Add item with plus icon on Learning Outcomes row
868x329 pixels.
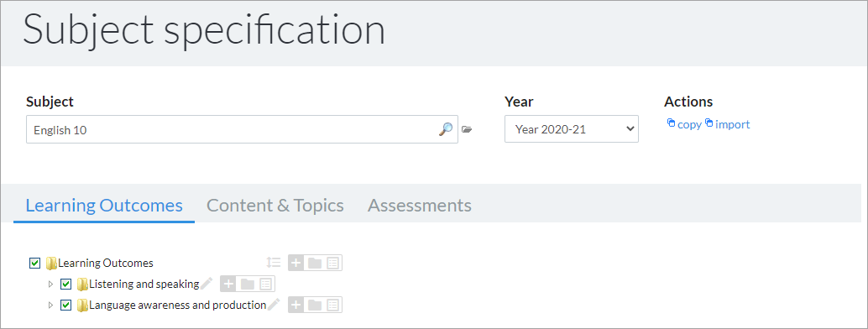pyautogui.click(x=296, y=263)
